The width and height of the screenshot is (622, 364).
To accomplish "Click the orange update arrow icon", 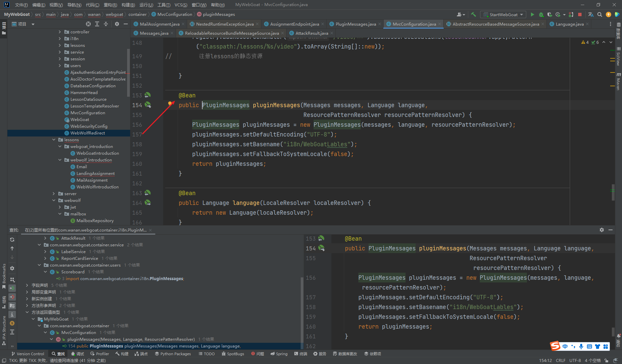I will click(609, 14).
